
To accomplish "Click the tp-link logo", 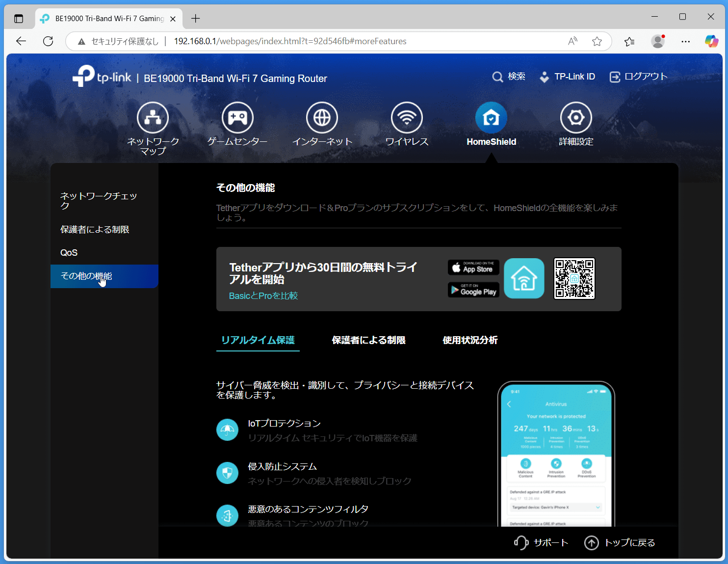I will coord(102,77).
